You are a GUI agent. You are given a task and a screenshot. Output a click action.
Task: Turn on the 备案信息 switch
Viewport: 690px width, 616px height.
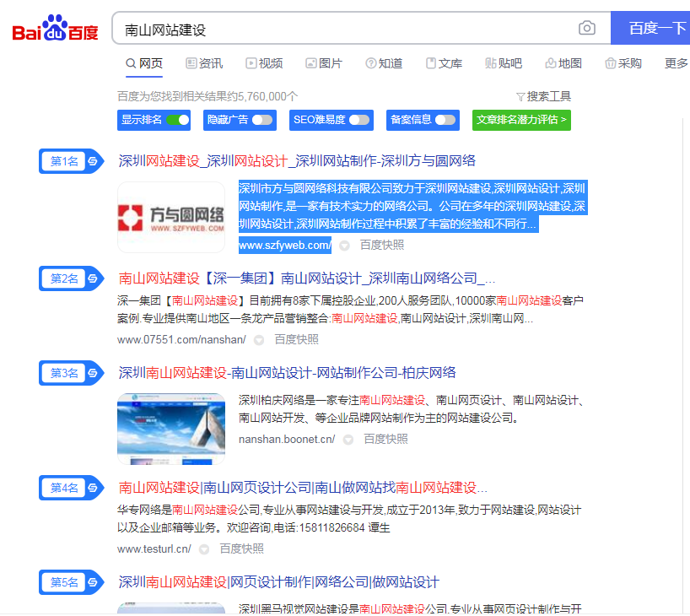tap(445, 120)
